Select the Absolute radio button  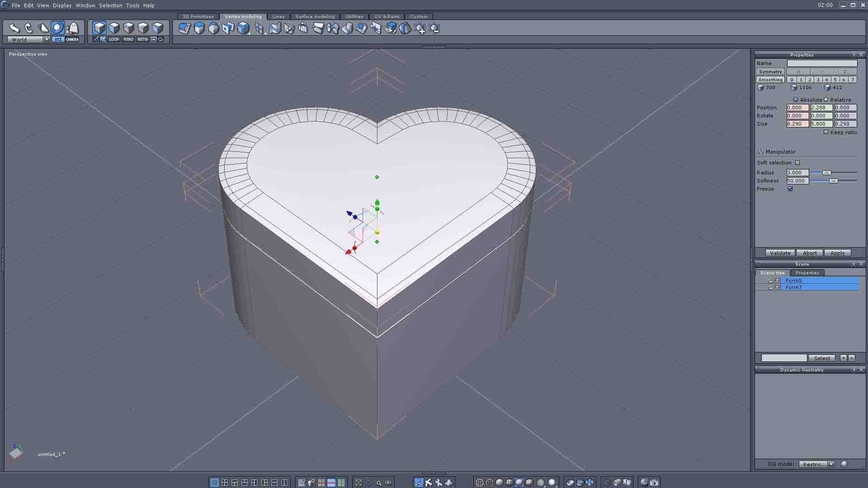[x=796, y=99]
